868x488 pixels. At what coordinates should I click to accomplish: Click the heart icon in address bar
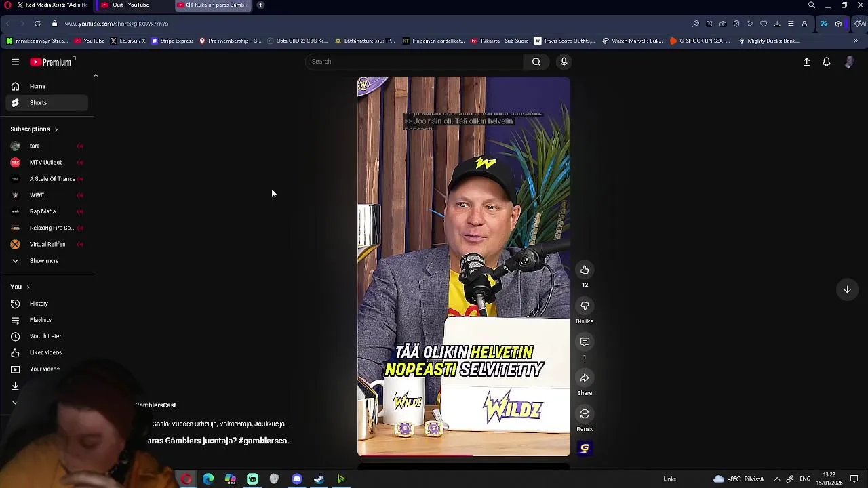(764, 24)
